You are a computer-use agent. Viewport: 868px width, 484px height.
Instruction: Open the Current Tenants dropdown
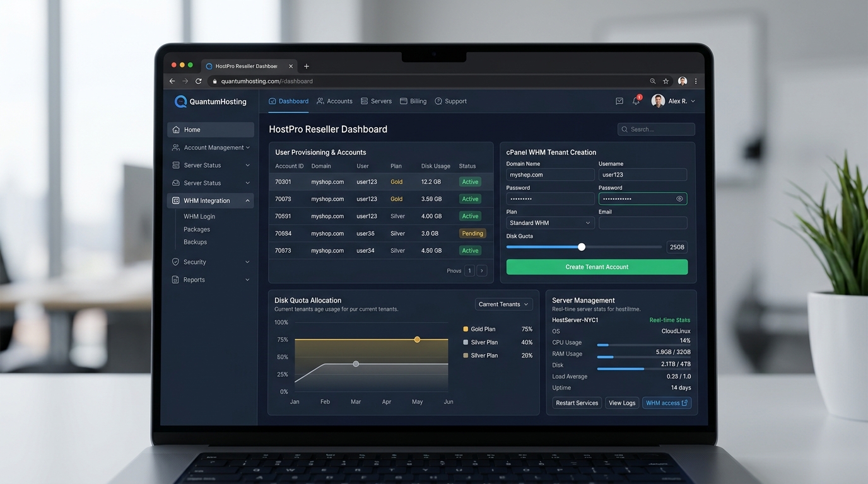(x=503, y=304)
